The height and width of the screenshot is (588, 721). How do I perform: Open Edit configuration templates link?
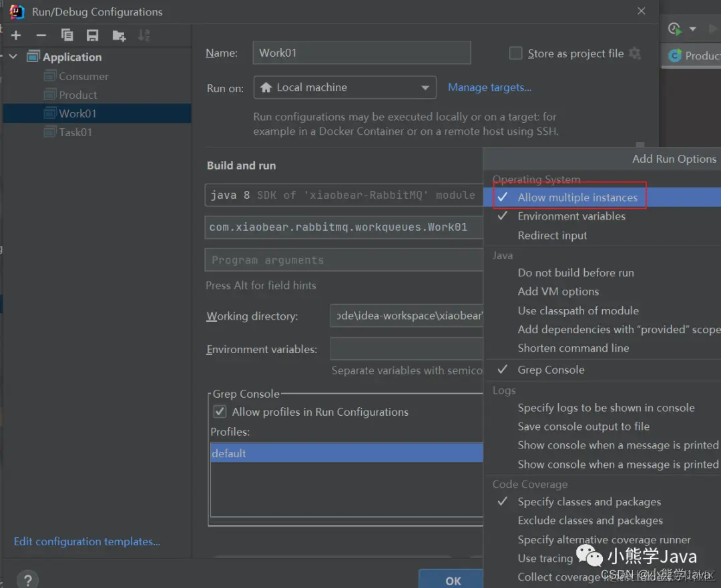click(87, 541)
